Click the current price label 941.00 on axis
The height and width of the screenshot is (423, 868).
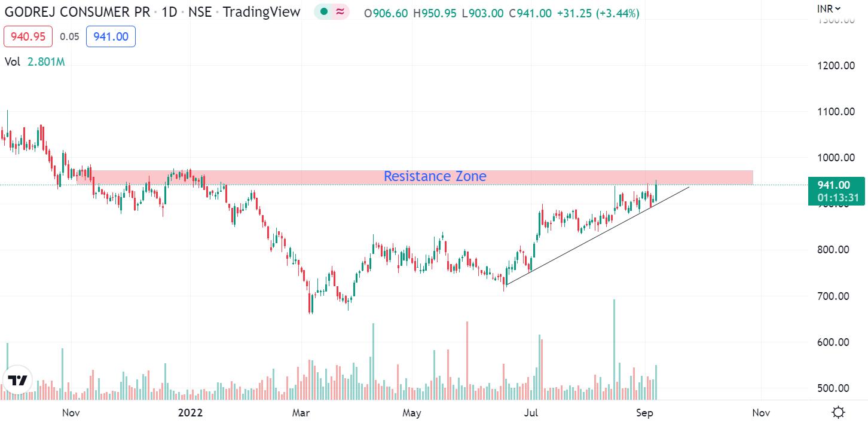(x=833, y=185)
